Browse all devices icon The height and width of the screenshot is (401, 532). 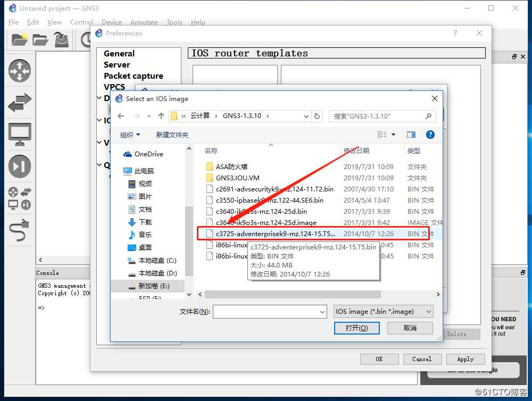click(20, 198)
